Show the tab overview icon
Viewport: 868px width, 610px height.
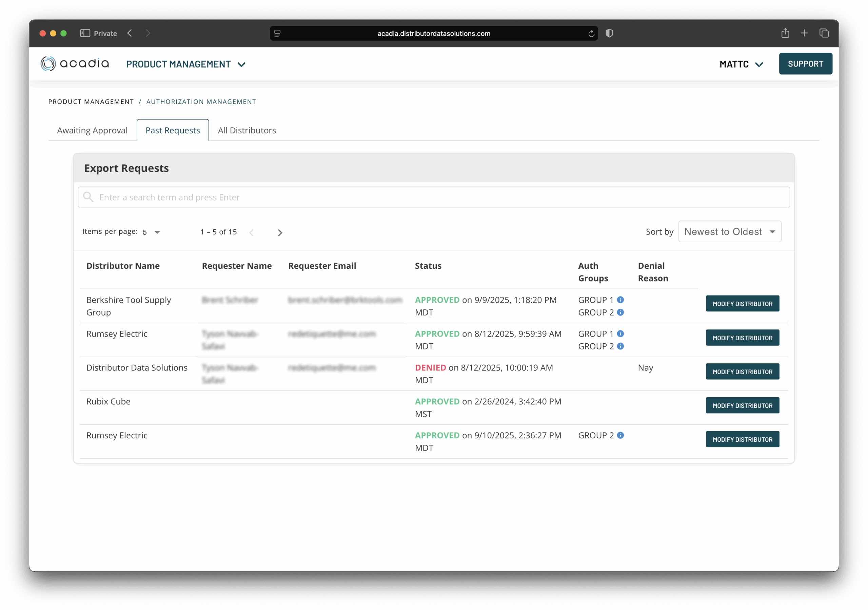pos(824,33)
